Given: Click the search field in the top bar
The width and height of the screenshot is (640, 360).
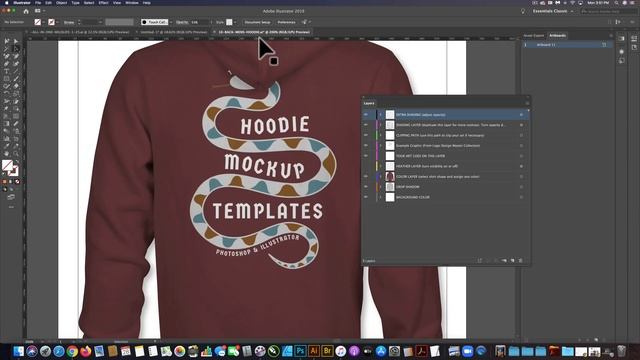Looking at the screenshot, I should 608,11.
